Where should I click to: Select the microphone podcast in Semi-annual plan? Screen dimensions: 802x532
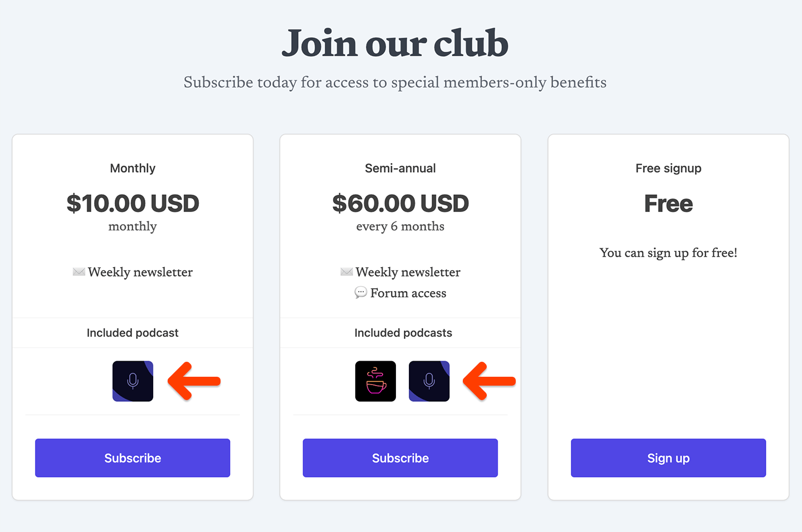point(429,381)
